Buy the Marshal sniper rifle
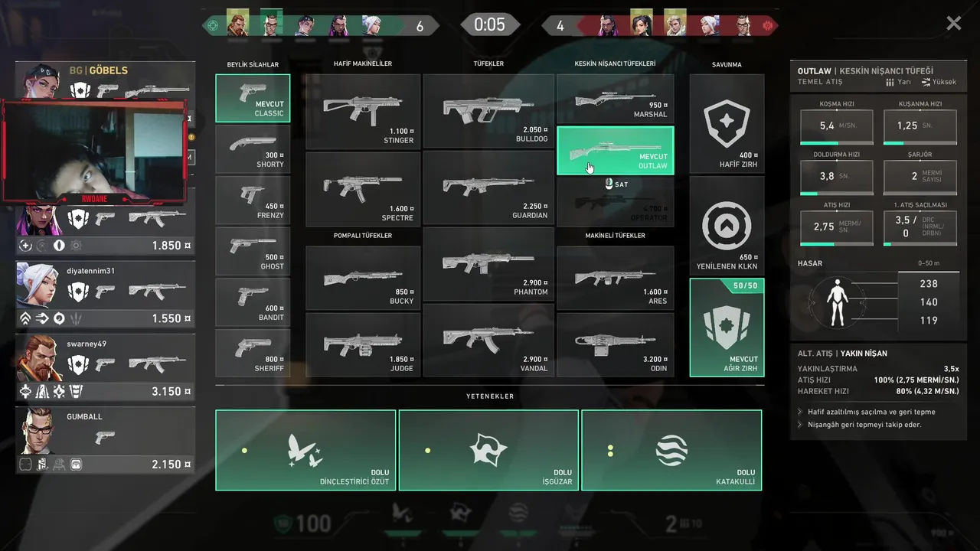Image resolution: width=980 pixels, height=551 pixels. click(x=616, y=99)
